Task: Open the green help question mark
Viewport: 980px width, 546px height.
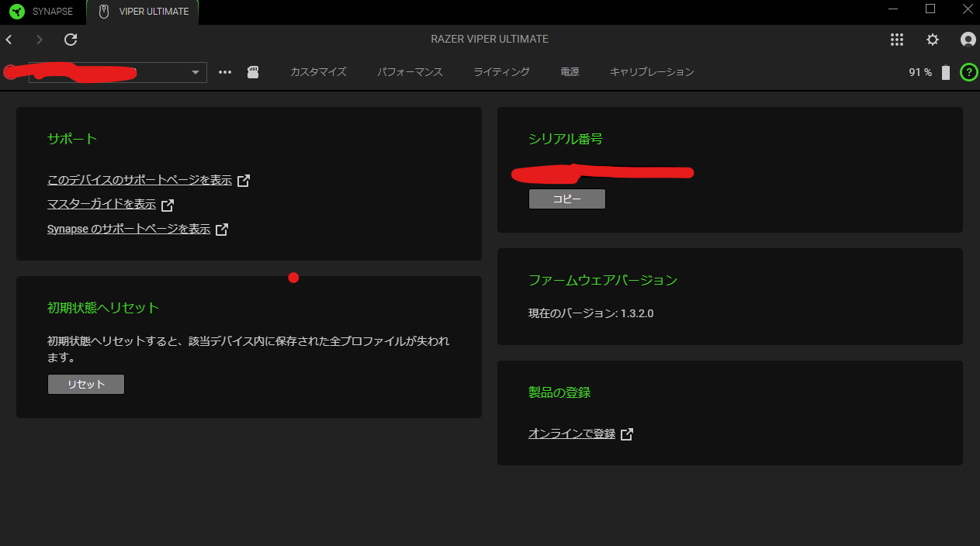Action: pos(968,72)
